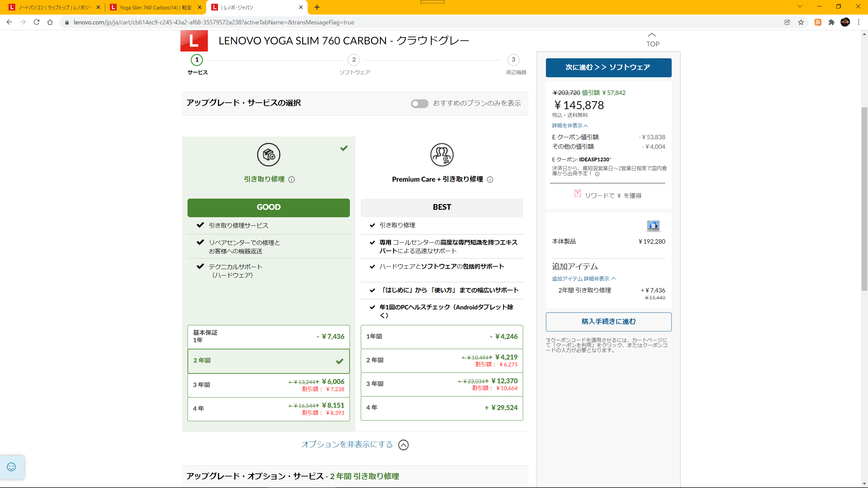
Task: Go to step 1 サービス
Action: pyautogui.click(x=197, y=65)
